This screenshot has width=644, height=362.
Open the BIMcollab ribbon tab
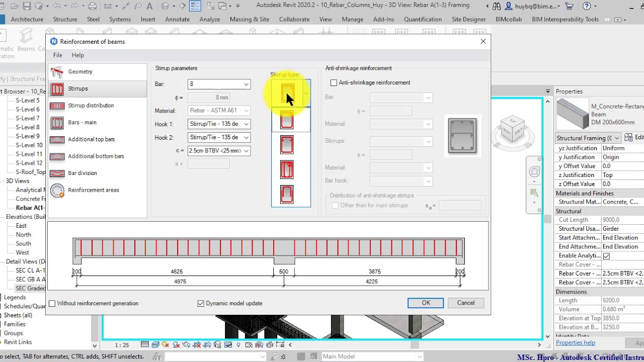(509, 20)
